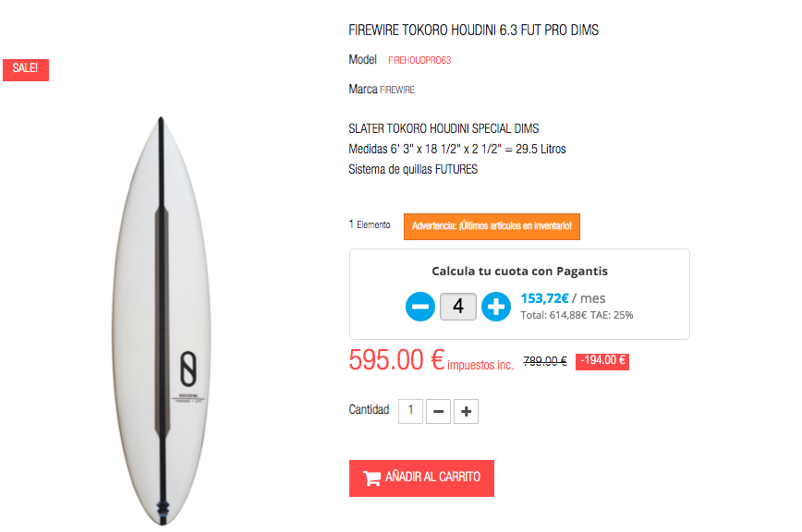This screenshot has height=532, width=802.
Task: Reduce Cantidad using the minus button
Action: (x=438, y=411)
